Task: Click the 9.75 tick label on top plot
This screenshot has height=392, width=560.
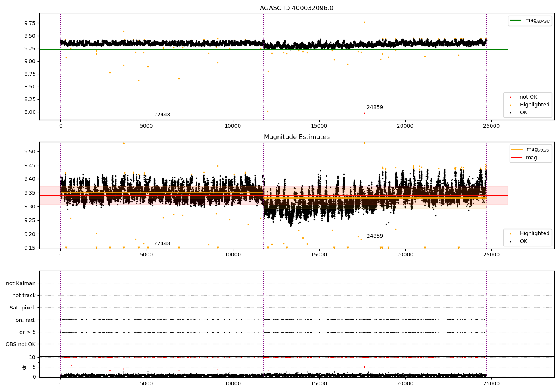Action: coord(29,23)
